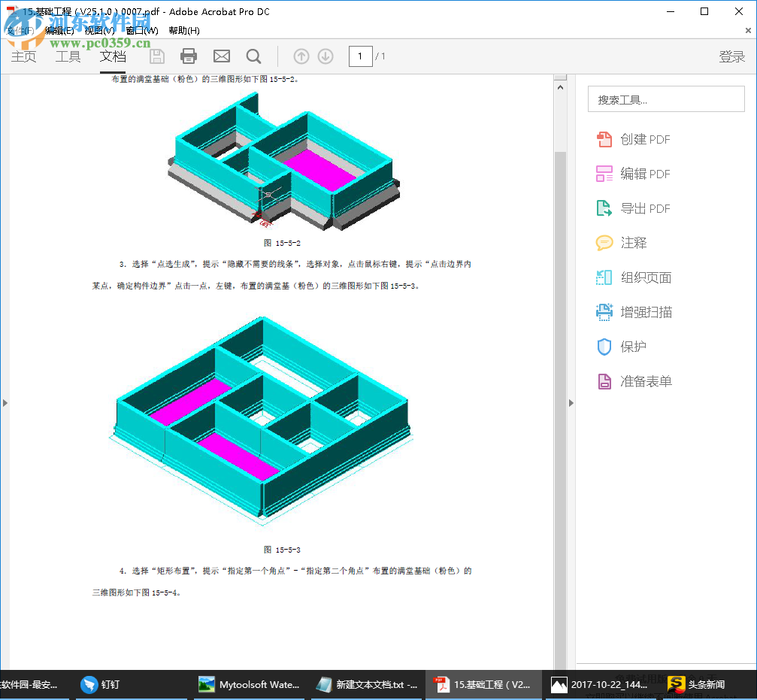Collapse the right tools pane arrow

click(572, 403)
